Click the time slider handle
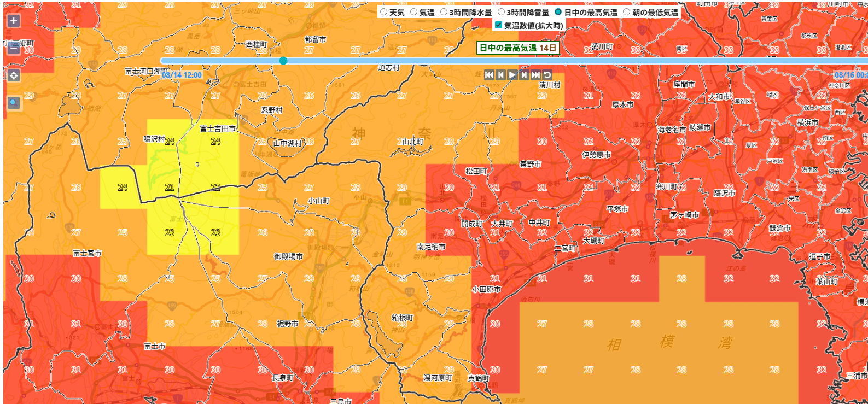The height and width of the screenshot is (404, 868). coord(283,61)
